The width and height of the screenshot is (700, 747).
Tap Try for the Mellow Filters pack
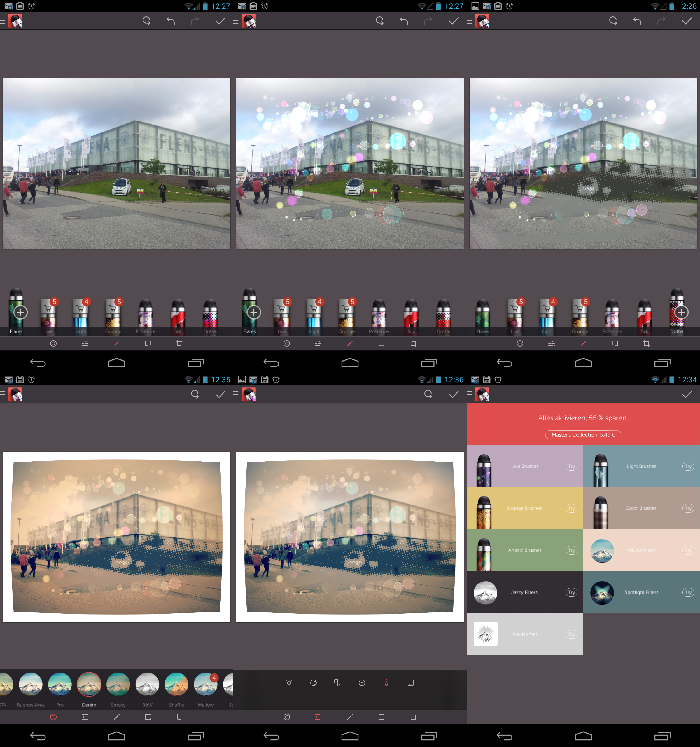(688, 551)
